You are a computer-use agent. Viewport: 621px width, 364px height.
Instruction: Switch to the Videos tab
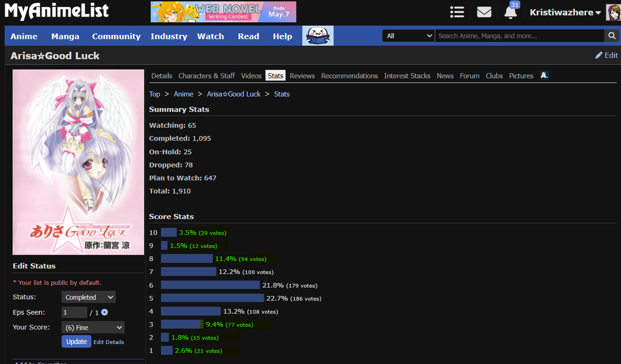(x=251, y=76)
